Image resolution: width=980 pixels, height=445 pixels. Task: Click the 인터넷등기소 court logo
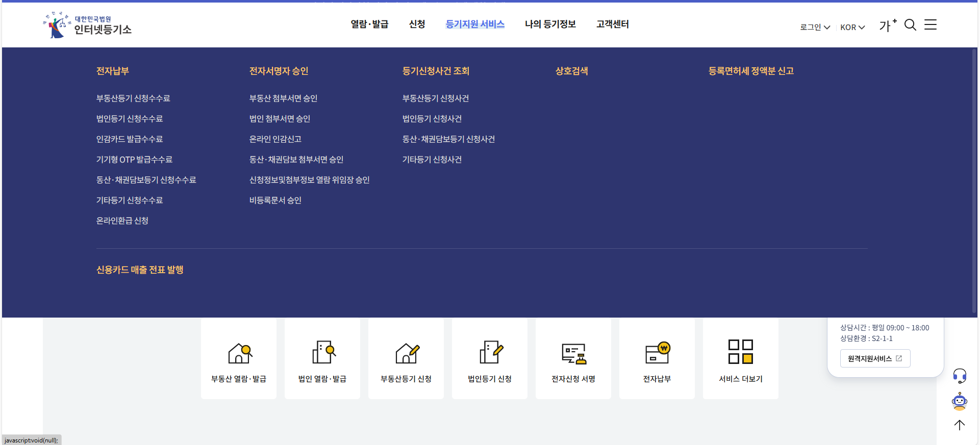pyautogui.click(x=87, y=25)
